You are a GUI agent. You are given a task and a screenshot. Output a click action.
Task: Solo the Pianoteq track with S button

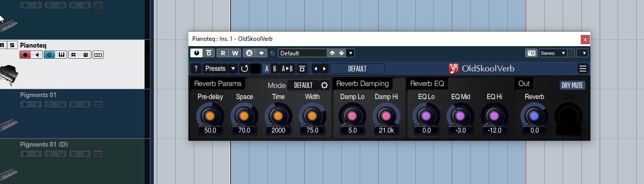[x=12, y=45]
